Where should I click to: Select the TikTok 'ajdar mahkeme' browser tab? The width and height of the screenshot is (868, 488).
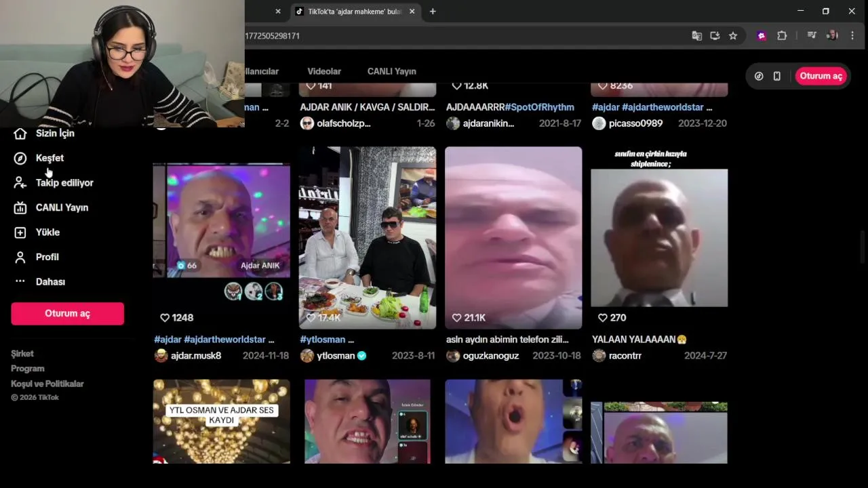[x=354, y=12]
